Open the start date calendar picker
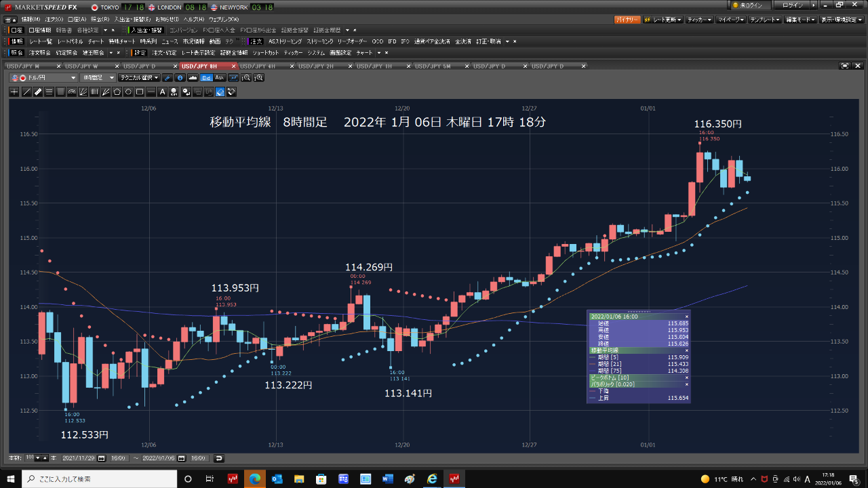 coord(101,458)
